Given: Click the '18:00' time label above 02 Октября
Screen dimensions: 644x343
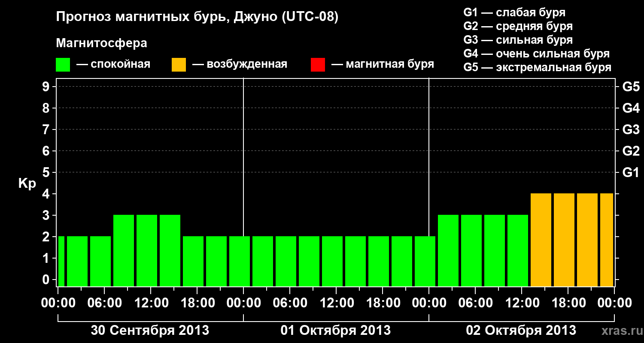Looking at the screenshot, I should pyautogui.click(x=568, y=303).
